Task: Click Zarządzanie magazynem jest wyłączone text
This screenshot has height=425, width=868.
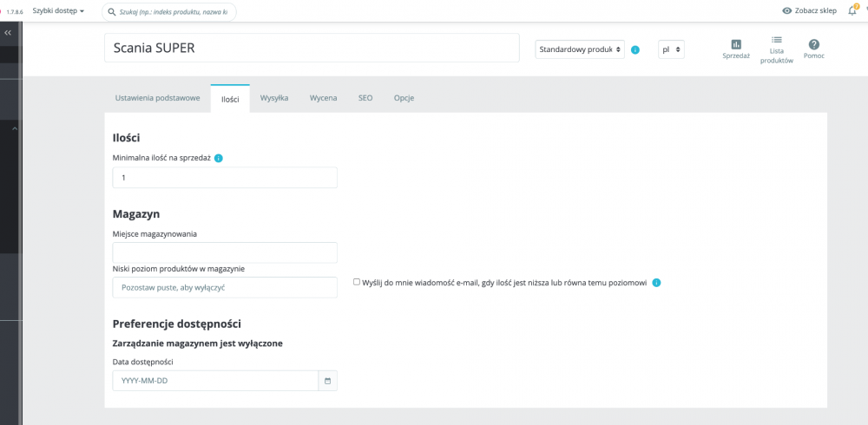Action: coord(198,343)
